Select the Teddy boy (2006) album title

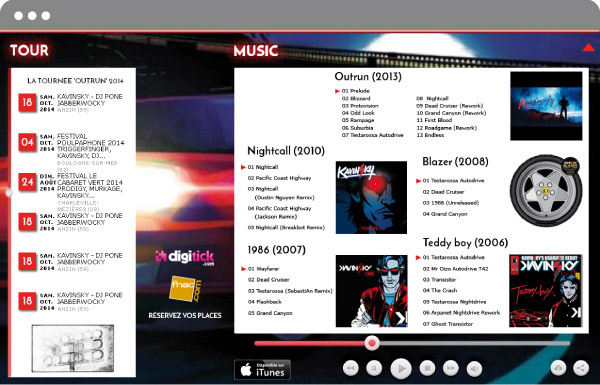coord(465,242)
